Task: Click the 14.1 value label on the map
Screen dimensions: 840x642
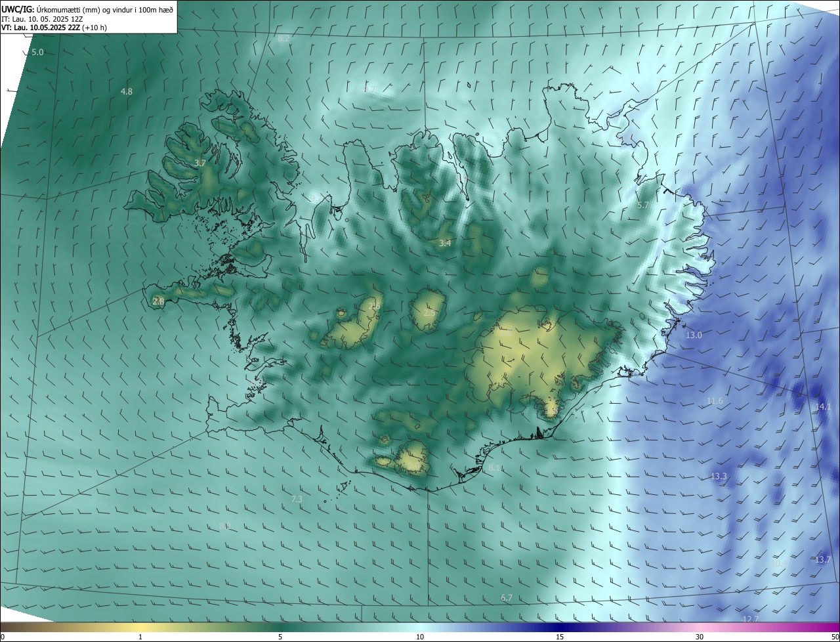Action: click(823, 407)
